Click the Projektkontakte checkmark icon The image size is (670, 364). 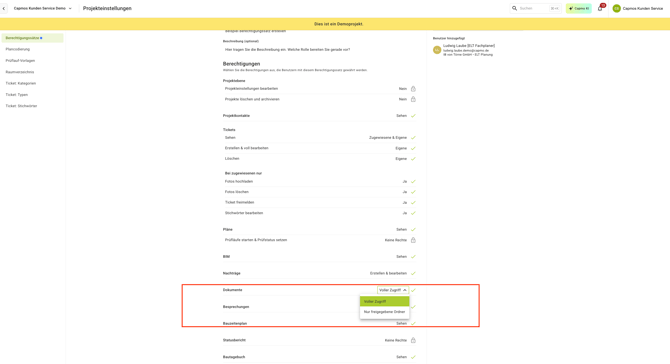click(x=413, y=116)
